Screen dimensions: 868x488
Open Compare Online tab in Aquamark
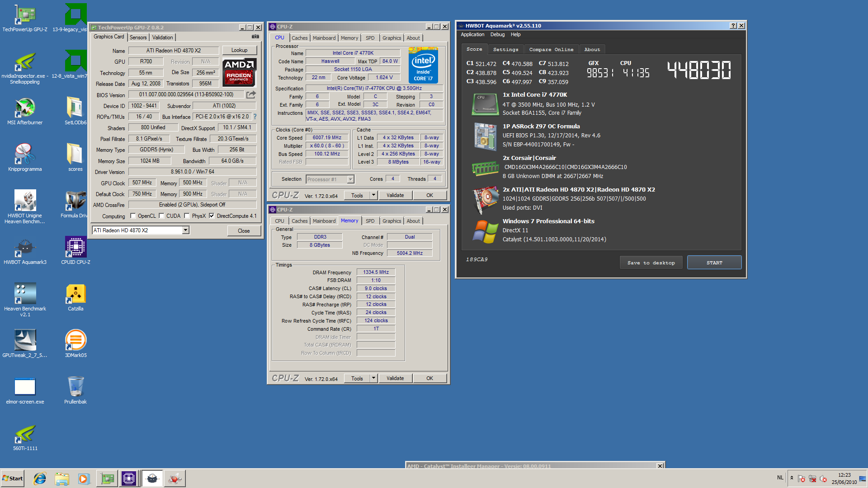tap(551, 49)
